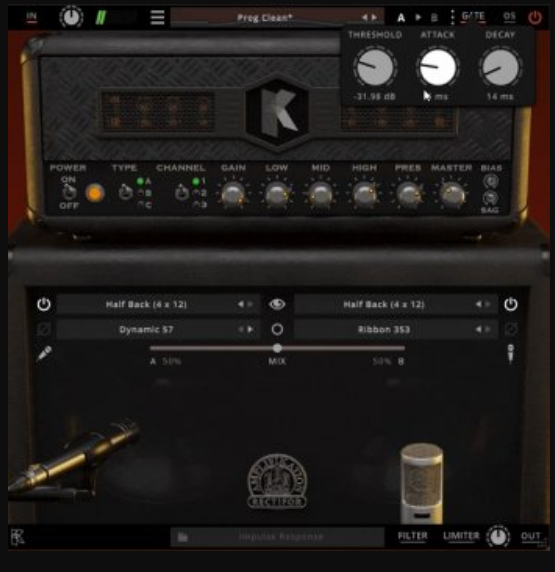Toggle phase invert for mic A

[44, 329]
